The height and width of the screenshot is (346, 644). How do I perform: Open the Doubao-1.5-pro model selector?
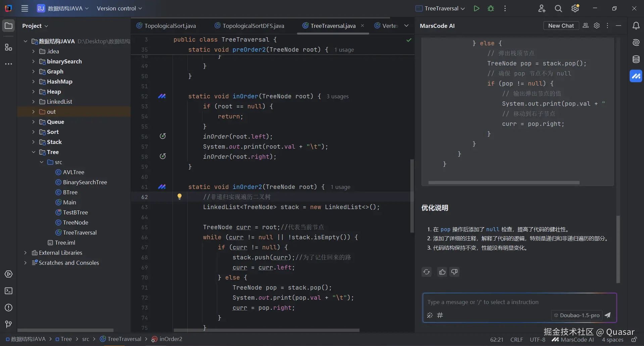tap(577, 315)
